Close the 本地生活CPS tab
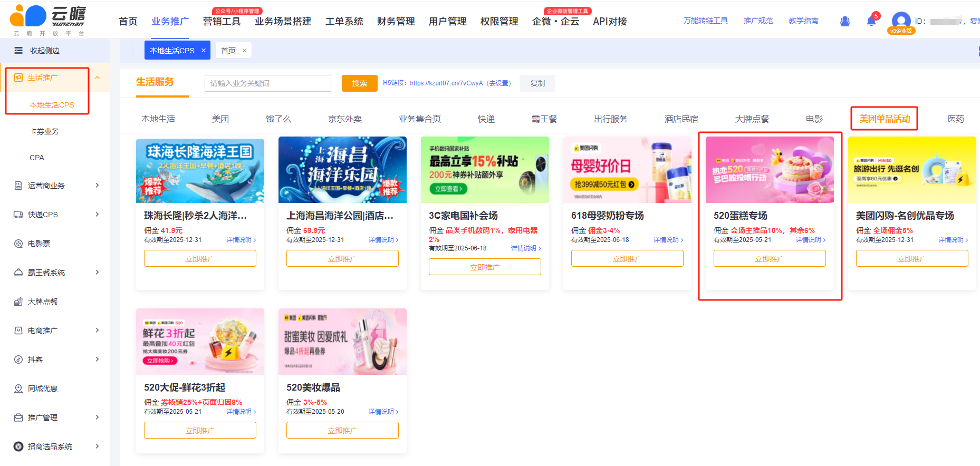The height and width of the screenshot is (466, 980). click(204, 51)
